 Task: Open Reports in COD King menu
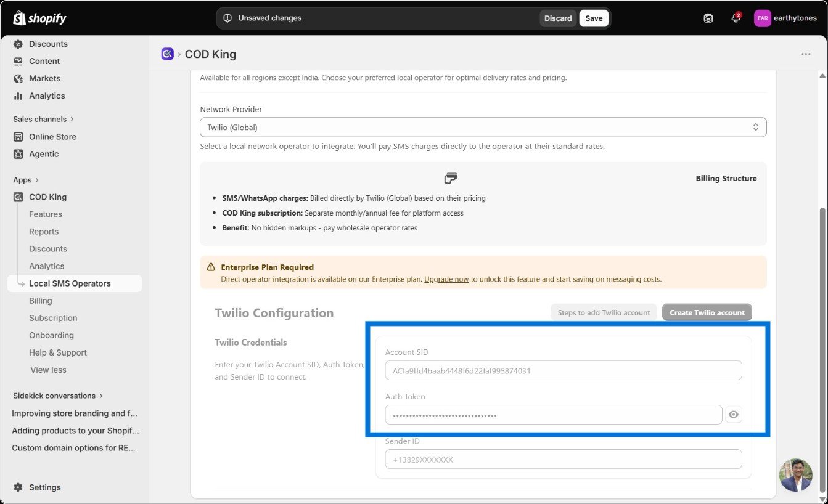point(44,232)
